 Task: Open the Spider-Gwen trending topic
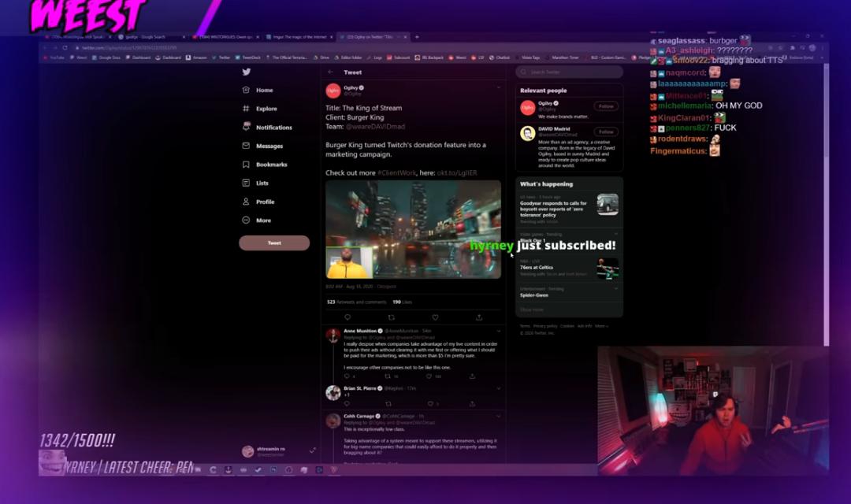[x=568, y=292]
